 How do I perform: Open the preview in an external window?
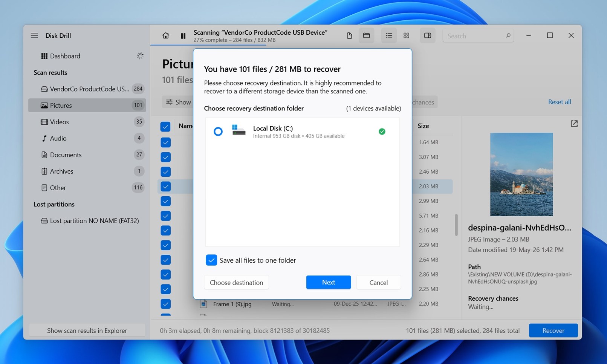point(574,124)
